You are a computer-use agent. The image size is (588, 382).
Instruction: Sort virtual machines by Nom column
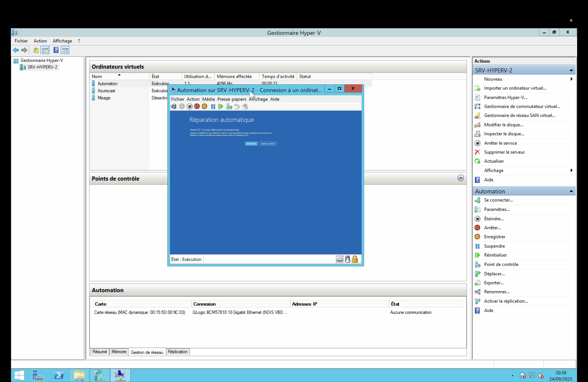tap(119, 76)
